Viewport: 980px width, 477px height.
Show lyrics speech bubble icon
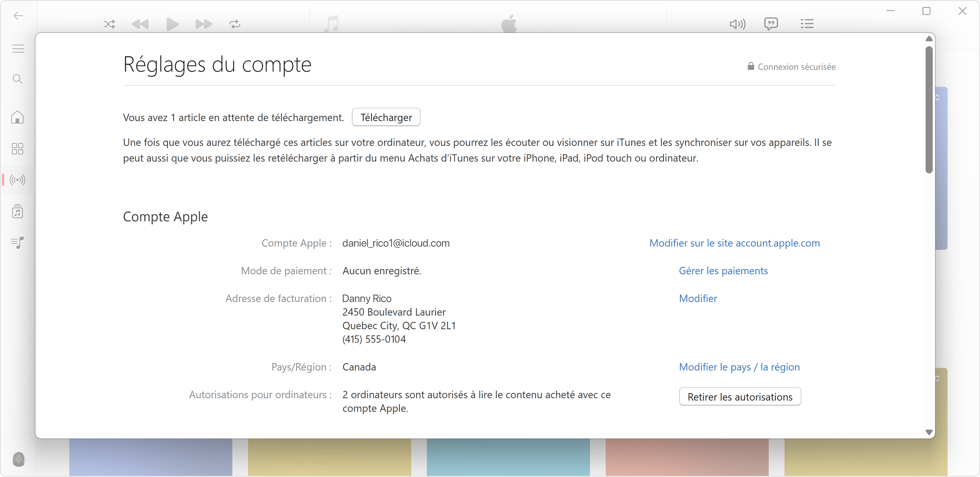pos(771,24)
